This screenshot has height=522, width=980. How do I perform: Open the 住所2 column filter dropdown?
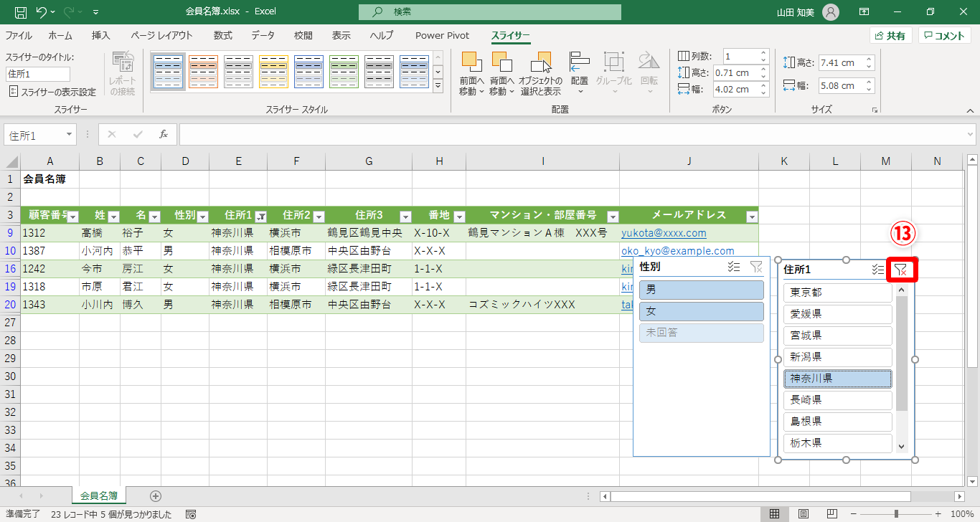click(319, 217)
